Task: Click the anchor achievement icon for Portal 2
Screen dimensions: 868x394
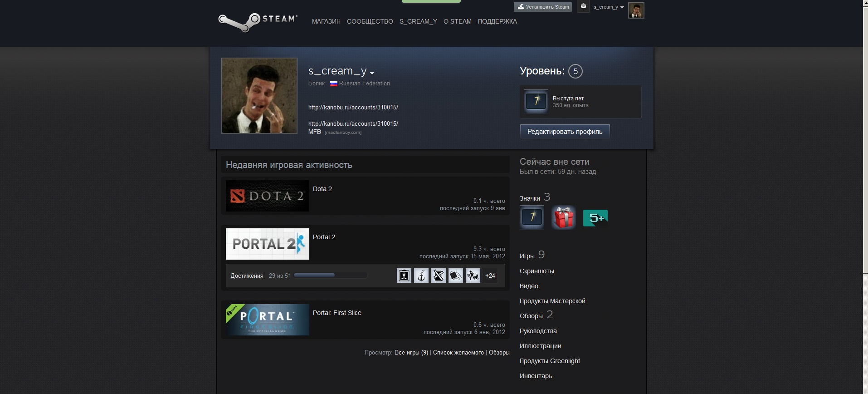Action: click(x=421, y=276)
